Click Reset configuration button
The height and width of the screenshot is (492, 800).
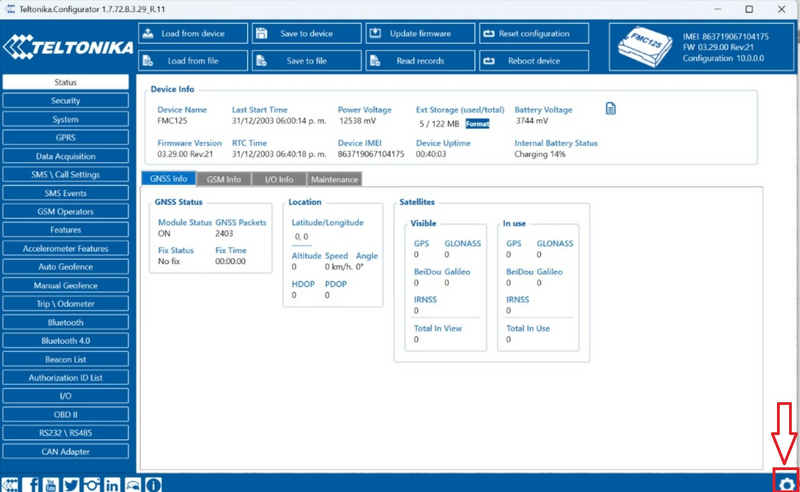pyautogui.click(x=534, y=33)
